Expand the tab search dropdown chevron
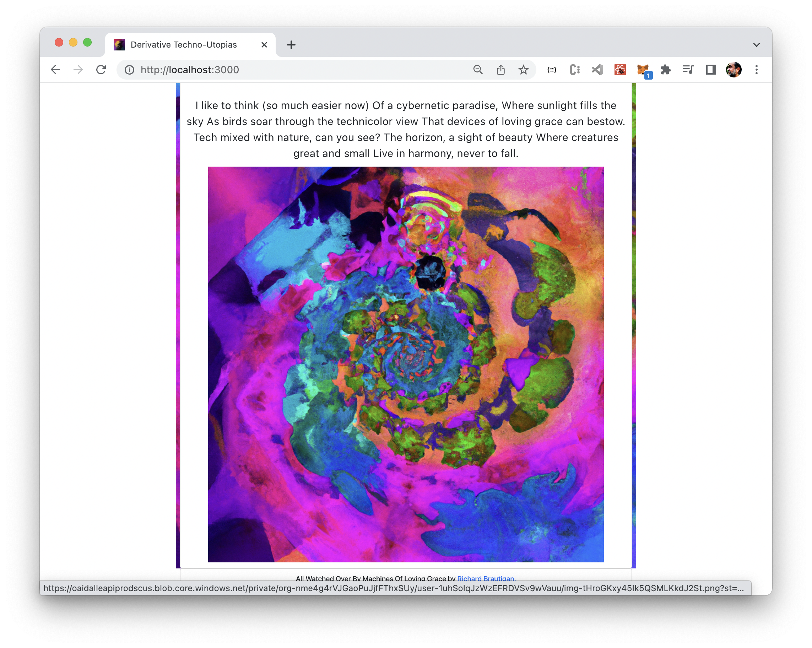 click(x=756, y=45)
